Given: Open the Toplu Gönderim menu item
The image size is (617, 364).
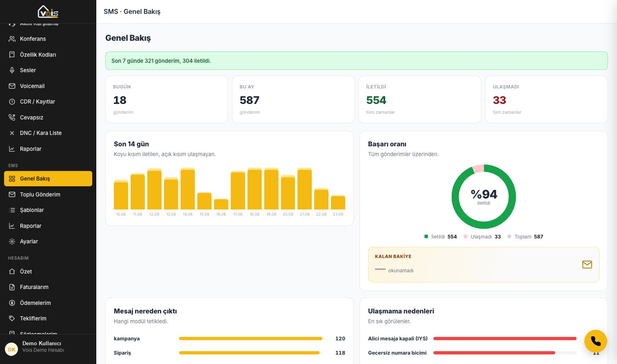Looking at the screenshot, I should pos(48,194).
